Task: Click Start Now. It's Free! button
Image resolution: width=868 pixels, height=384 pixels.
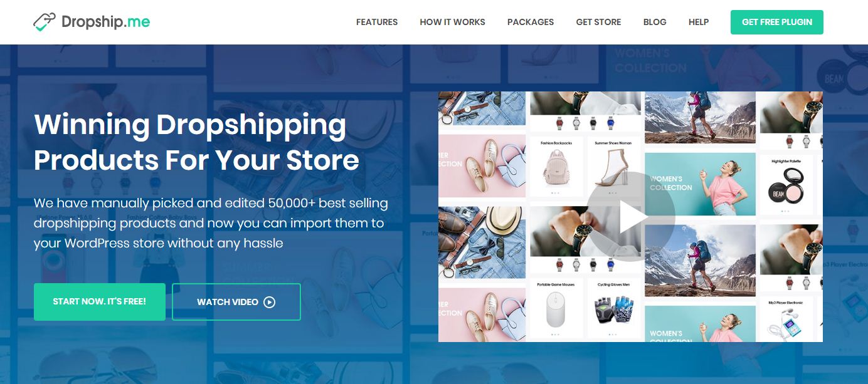Action: point(100,302)
